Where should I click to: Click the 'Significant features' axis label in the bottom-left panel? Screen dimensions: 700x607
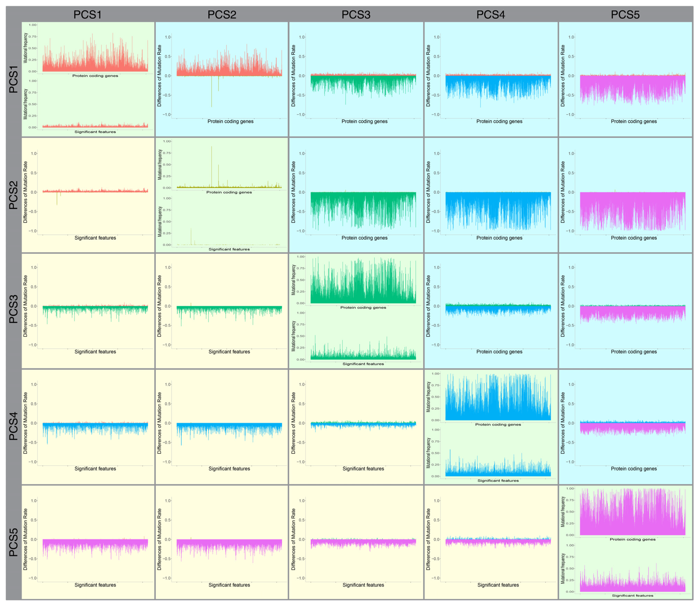click(95, 585)
